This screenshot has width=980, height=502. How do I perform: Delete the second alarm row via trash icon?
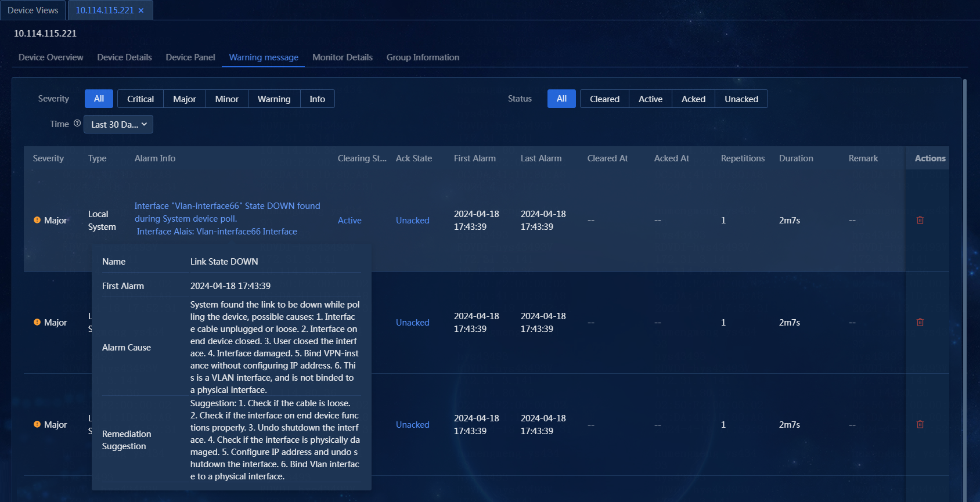(920, 322)
